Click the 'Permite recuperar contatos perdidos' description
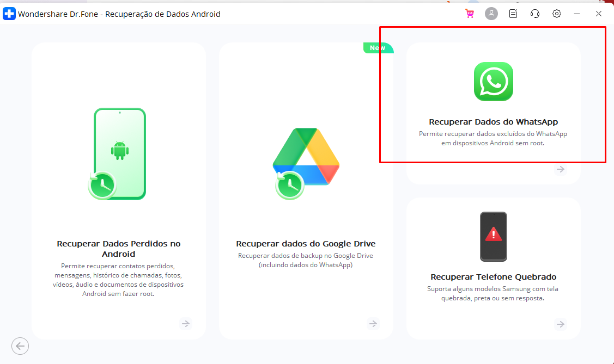 click(x=118, y=280)
